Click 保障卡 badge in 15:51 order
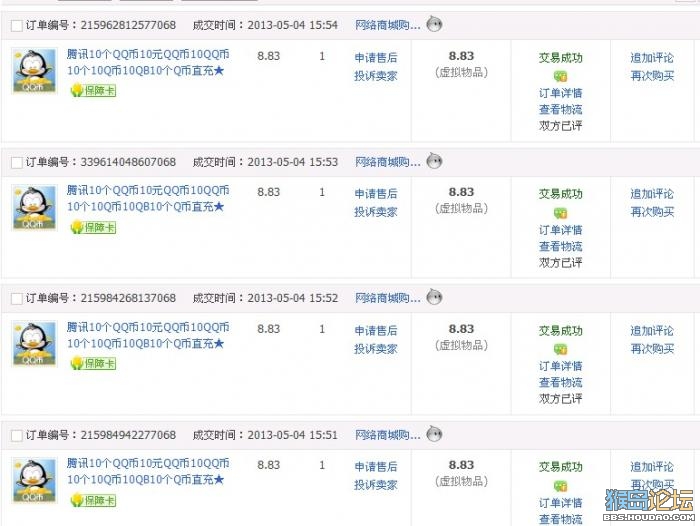 (x=93, y=500)
